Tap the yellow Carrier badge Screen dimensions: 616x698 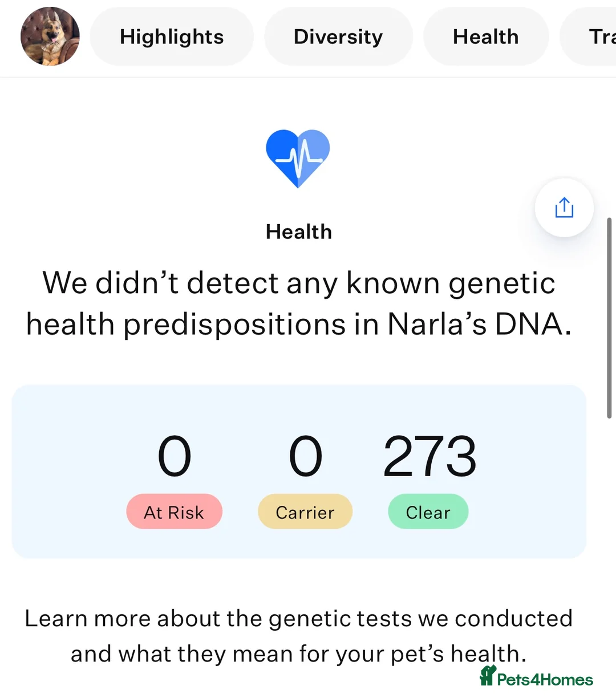(x=305, y=512)
